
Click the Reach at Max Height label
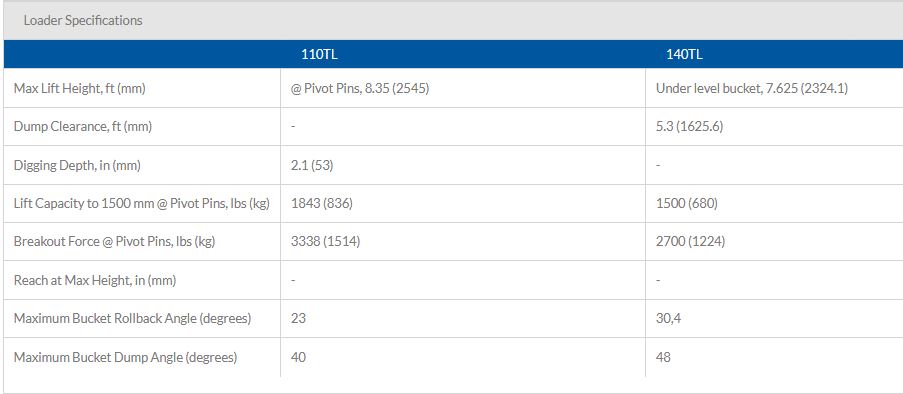point(95,281)
